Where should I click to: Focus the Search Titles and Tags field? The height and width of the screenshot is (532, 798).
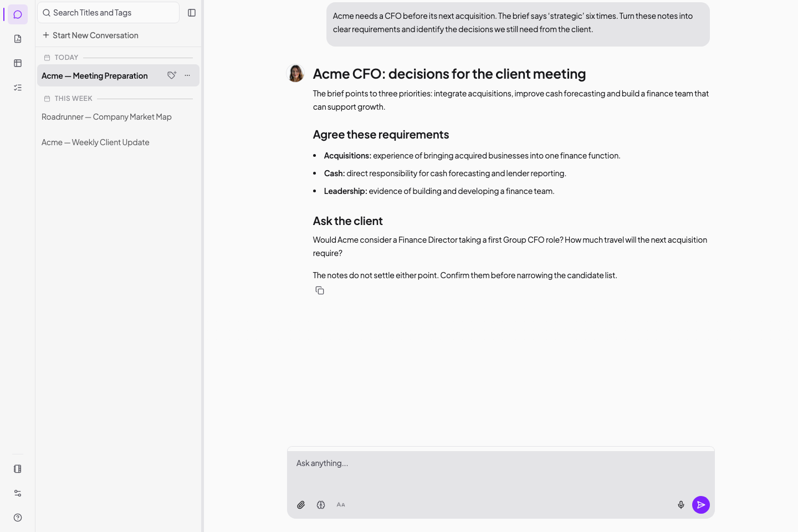(x=109, y=13)
